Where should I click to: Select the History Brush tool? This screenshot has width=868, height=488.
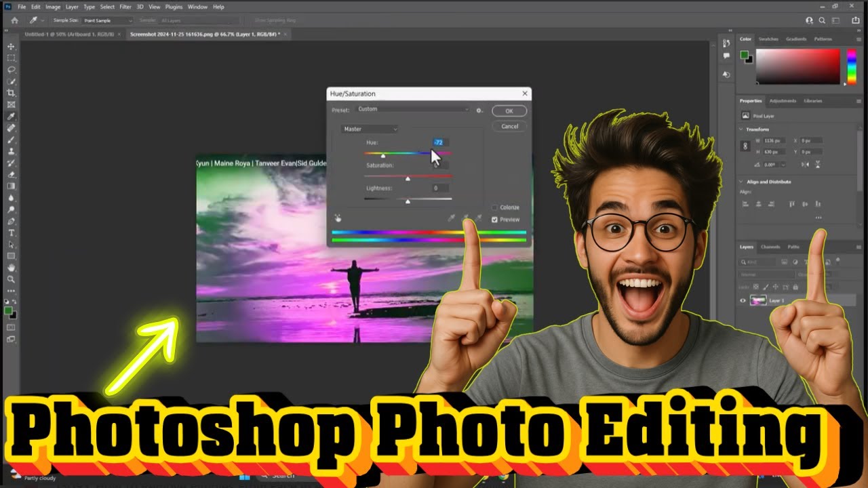[x=12, y=163]
